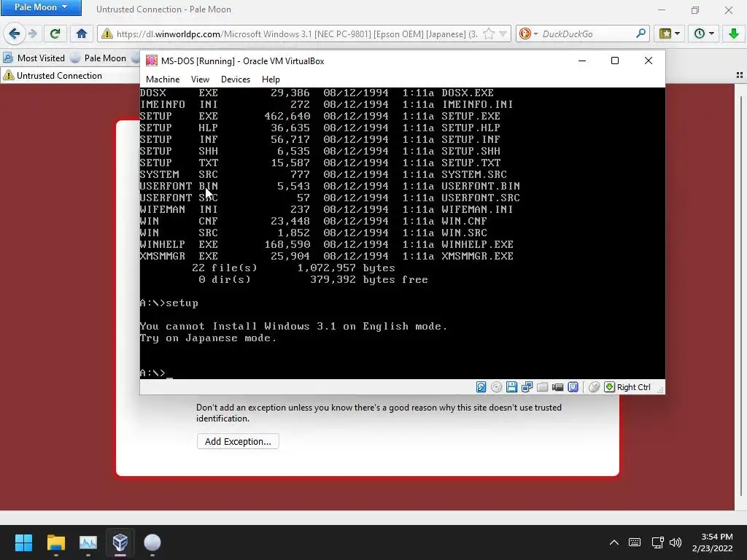Click the CPU virtualization status icon
747x560 pixels.
573,387
